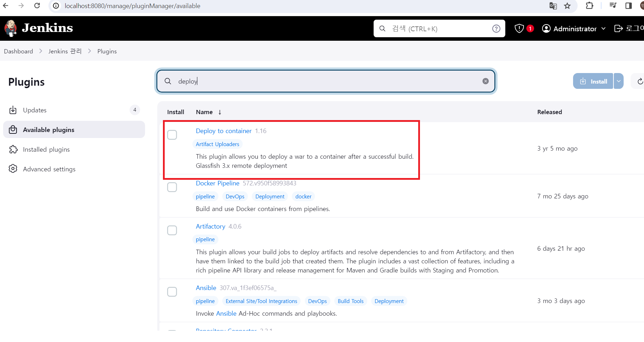Open security warnings shield icon
The image size is (644, 342).
pyautogui.click(x=519, y=28)
